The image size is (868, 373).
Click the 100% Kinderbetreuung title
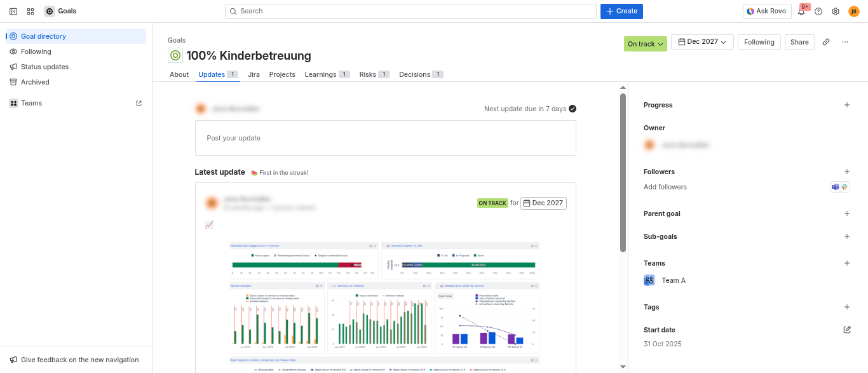(248, 55)
